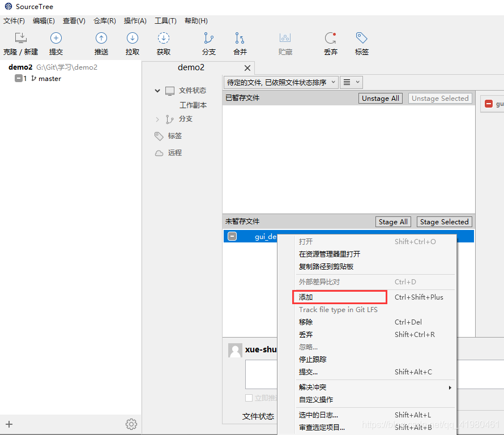This screenshot has width=504, height=435.
Task: Check the box beside the gui_de unstaged file
Action: click(232, 236)
